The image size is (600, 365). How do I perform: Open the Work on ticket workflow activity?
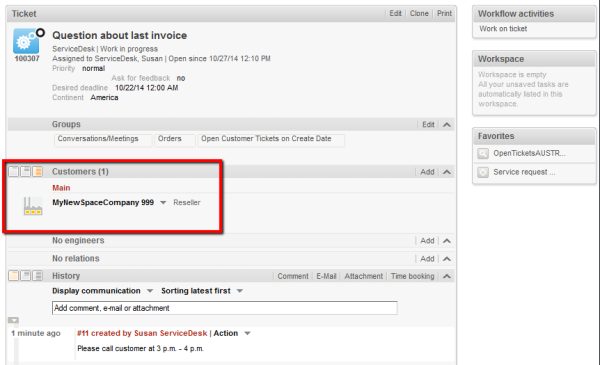(503, 29)
